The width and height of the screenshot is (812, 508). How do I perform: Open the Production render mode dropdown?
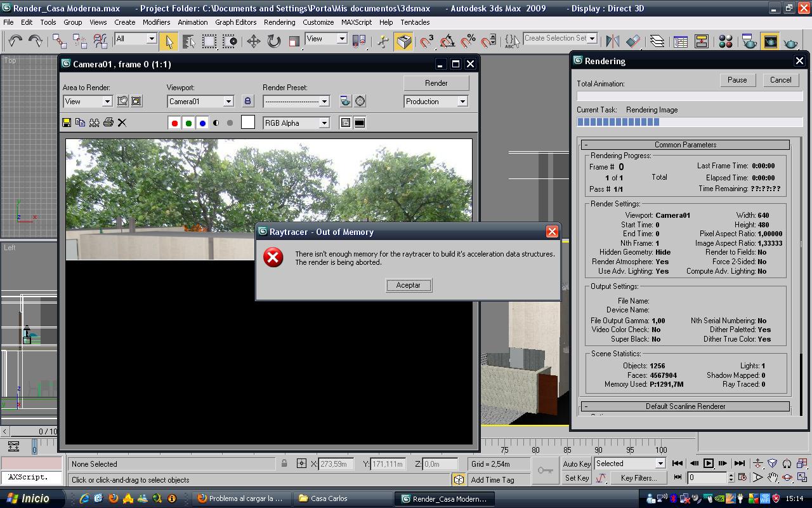pos(436,102)
